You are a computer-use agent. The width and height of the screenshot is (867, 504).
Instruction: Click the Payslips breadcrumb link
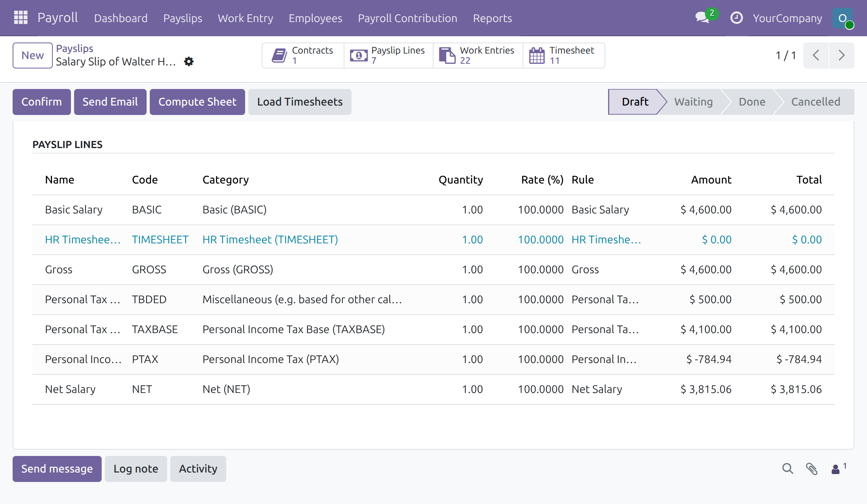click(x=74, y=48)
